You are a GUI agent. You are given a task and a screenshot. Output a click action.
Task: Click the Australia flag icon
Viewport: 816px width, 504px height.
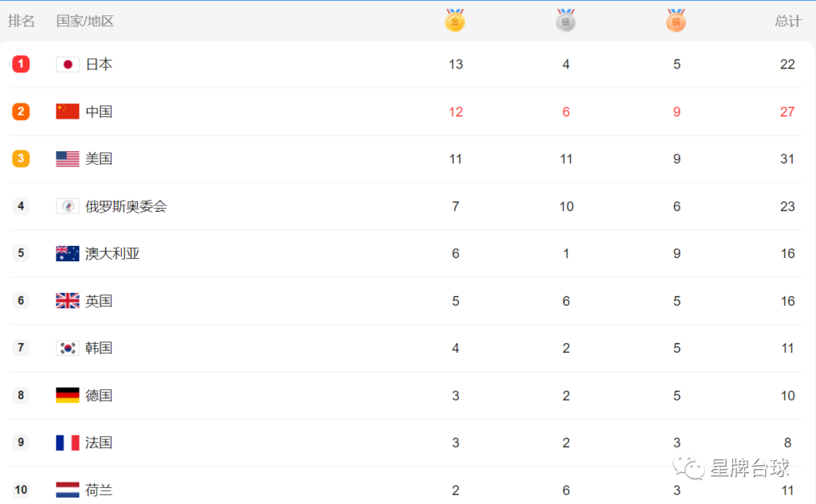click(x=68, y=253)
